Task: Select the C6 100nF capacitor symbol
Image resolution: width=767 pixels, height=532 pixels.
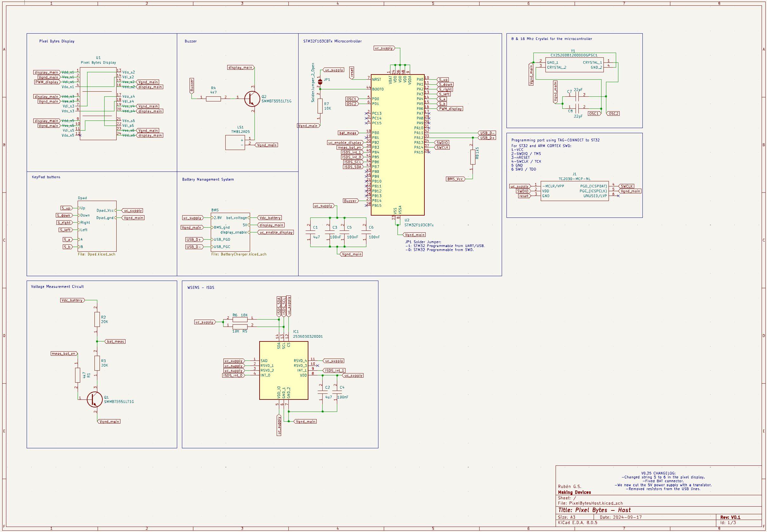Action: tap(366, 232)
